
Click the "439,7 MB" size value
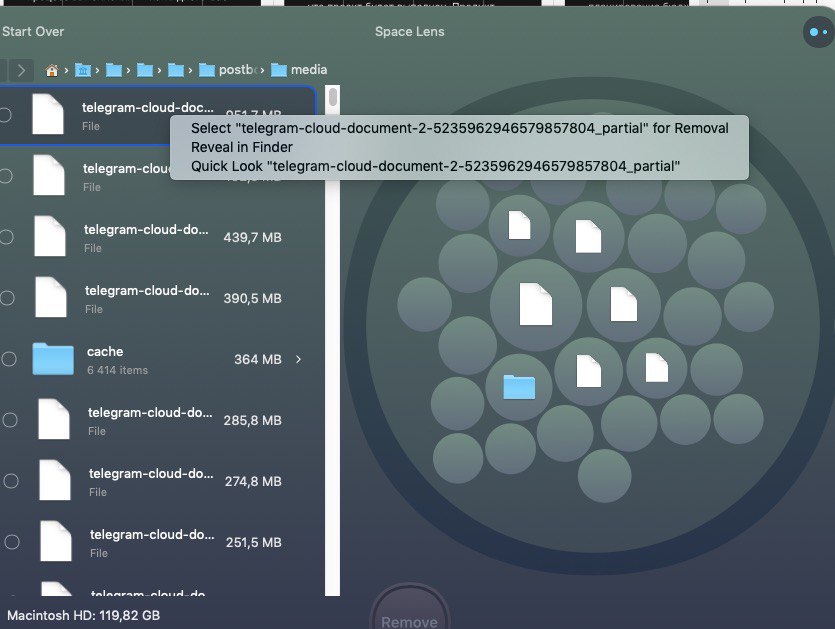pos(252,238)
